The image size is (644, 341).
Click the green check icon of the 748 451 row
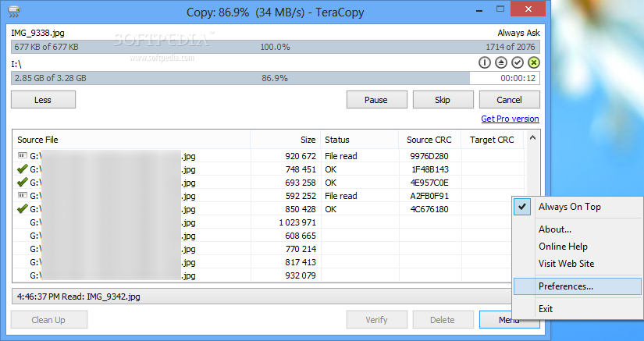pos(22,169)
